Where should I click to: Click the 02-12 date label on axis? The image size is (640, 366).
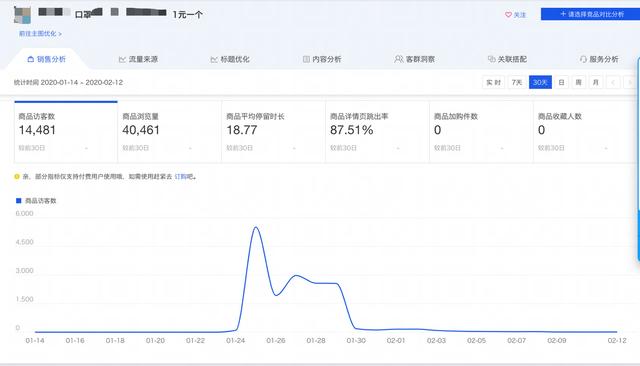(617, 340)
